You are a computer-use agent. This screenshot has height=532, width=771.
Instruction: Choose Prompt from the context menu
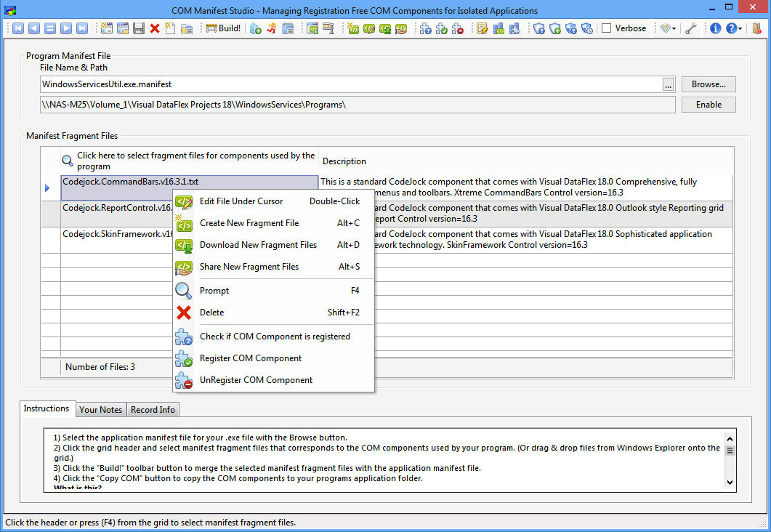273,291
